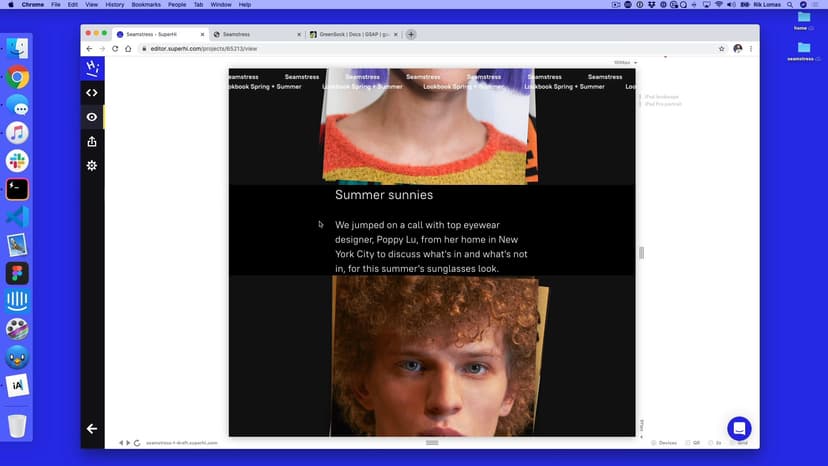Toggle the Devices option in the bottom bar
The image size is (828, 466).
click(x=663, y=442)
